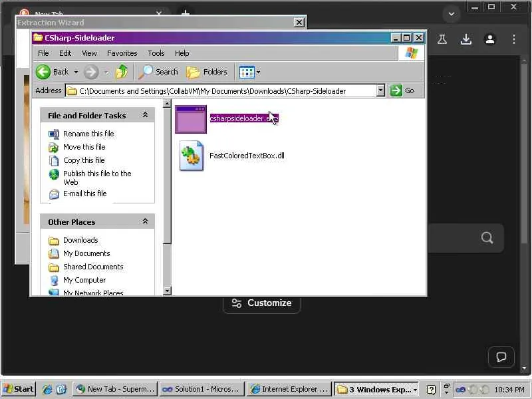Image resolution: width=532 pixels, height=399 pixels.
Task: Open the Tools menu
Action: (156, 53)
